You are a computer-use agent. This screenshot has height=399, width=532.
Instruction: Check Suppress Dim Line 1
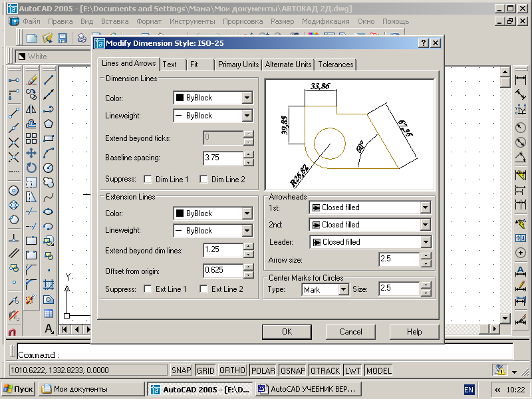point(148,179)
